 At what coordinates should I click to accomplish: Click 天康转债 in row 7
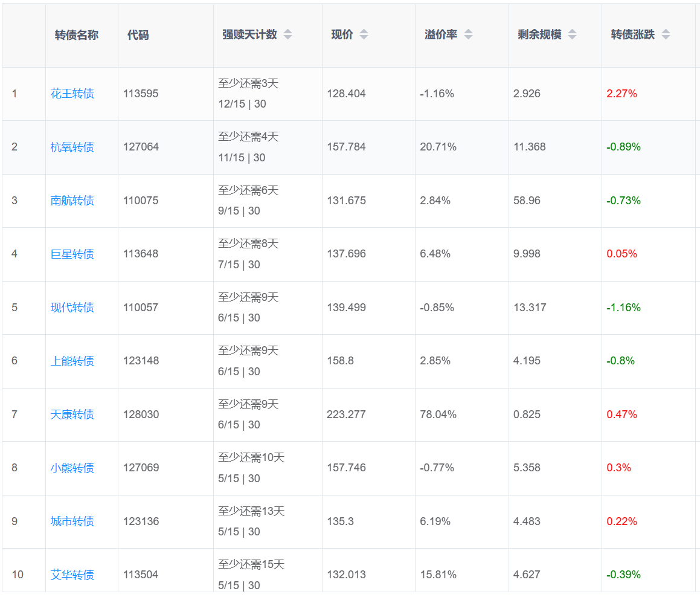tap(72, 415)
